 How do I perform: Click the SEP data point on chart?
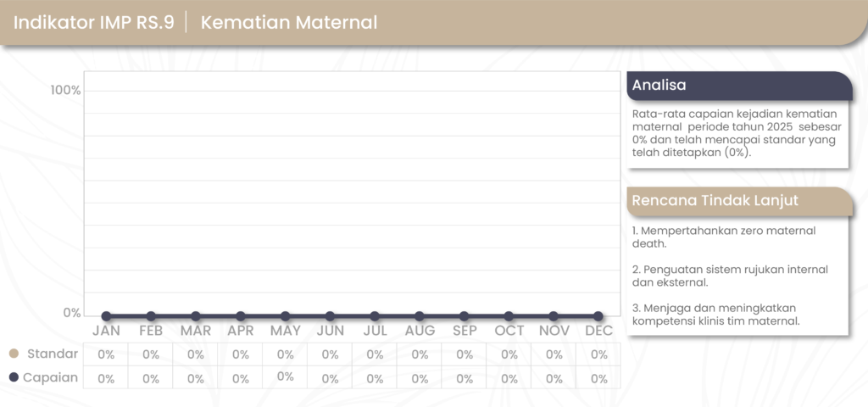tap(465, 316)
